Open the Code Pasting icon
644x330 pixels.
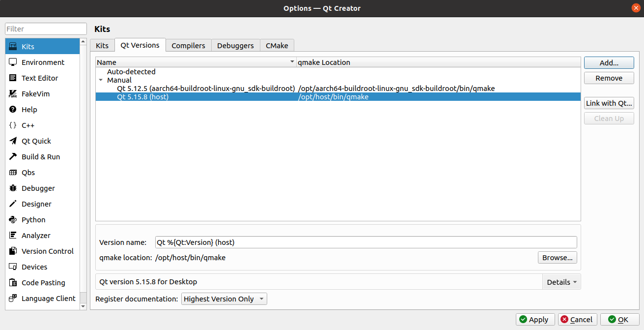point(13,282)
